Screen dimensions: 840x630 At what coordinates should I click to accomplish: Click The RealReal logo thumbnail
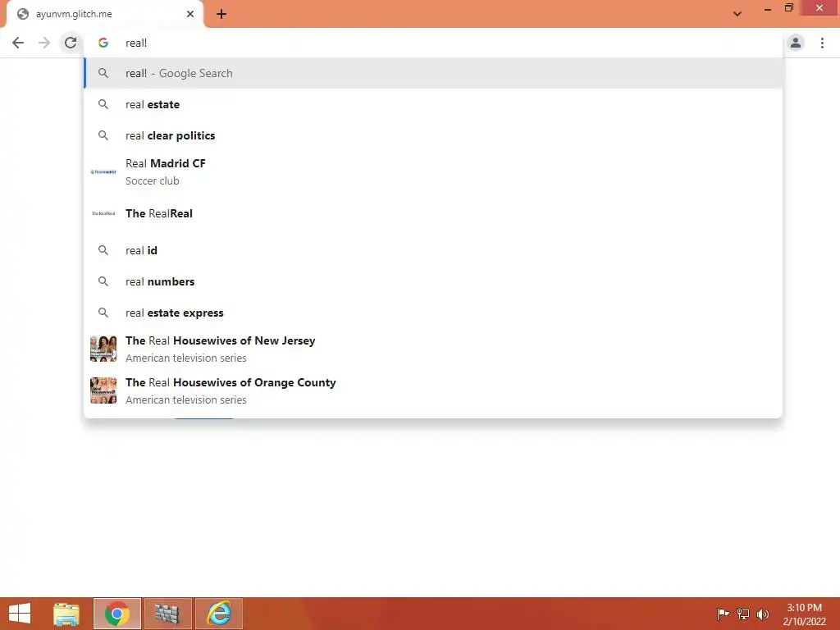tap(103, 213)
